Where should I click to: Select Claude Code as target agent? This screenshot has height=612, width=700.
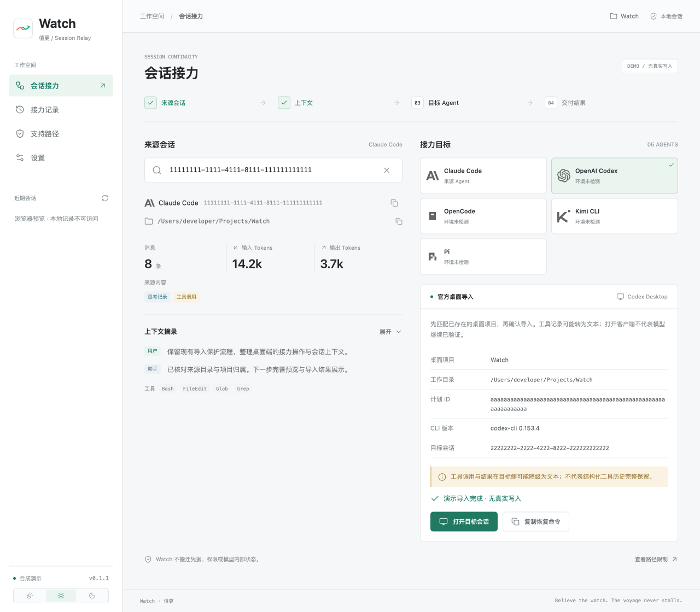[x=483, y=176]
